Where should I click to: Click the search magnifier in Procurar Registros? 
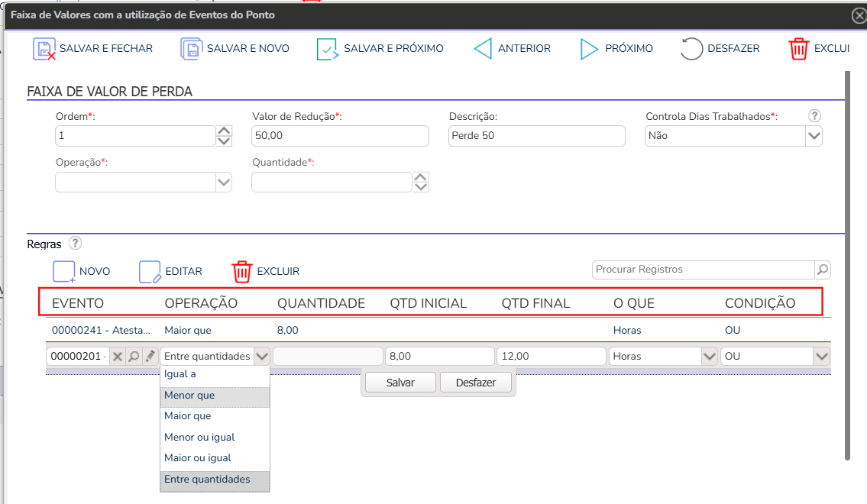click(822, 270)
